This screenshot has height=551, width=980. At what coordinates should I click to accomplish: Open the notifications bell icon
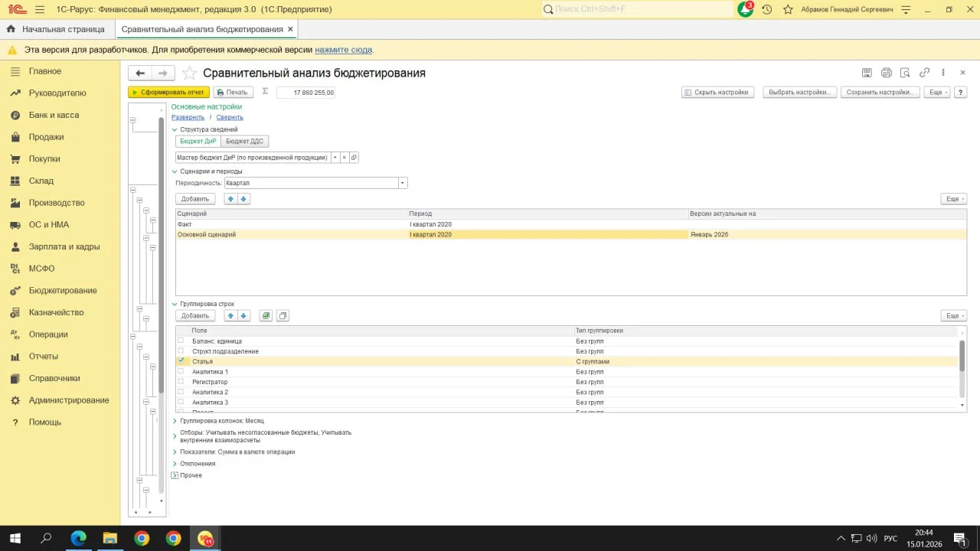point(745,9)
